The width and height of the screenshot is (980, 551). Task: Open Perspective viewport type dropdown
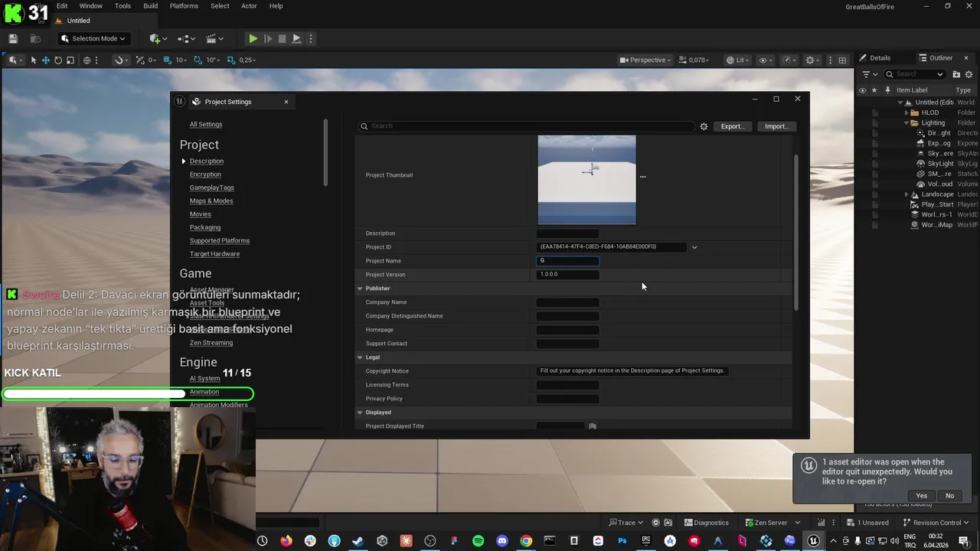pos(645,60)
